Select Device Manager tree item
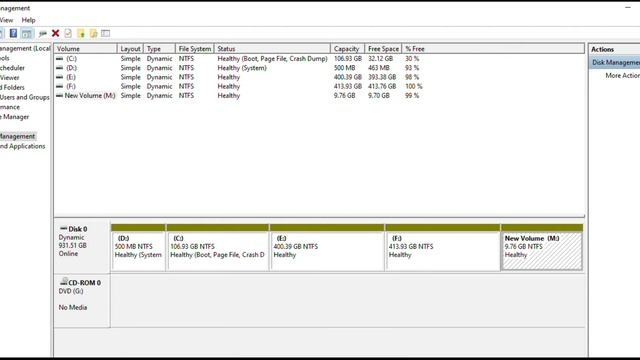Image resolution: width=640 pixels, height=360 pixels. (x=15, y=117)
